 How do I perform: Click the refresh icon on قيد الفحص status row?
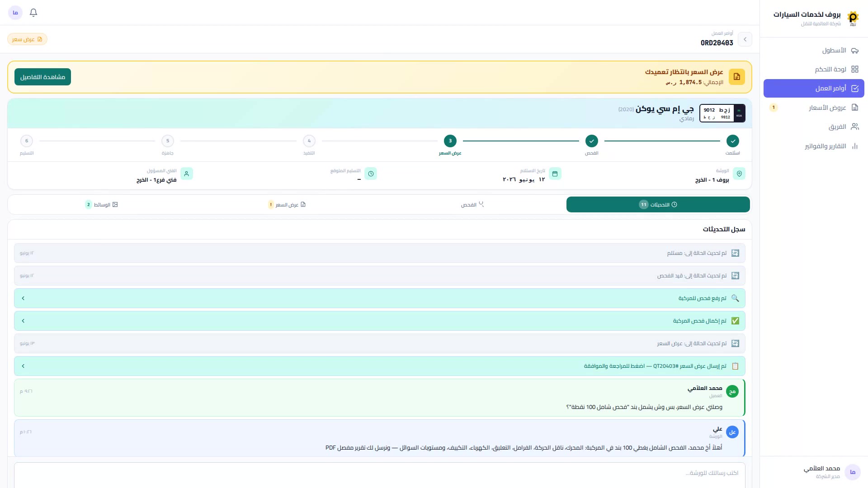[735, 276]
